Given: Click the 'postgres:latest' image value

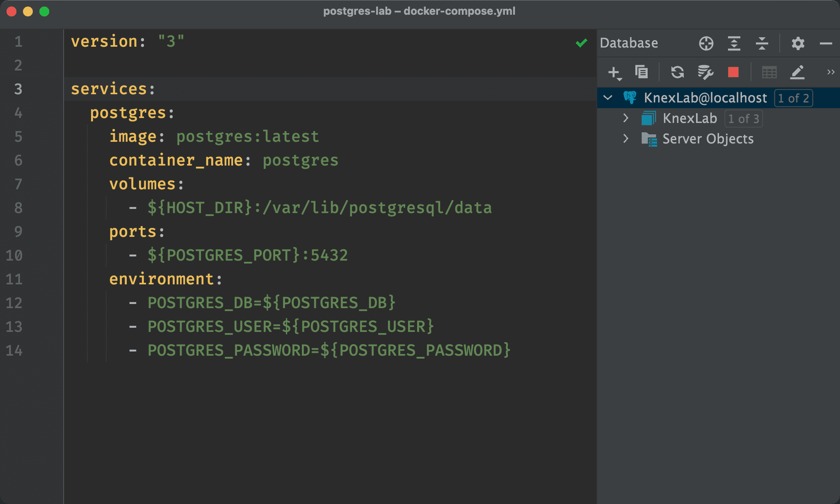Looking at the screenshot, I should (248, 136).
